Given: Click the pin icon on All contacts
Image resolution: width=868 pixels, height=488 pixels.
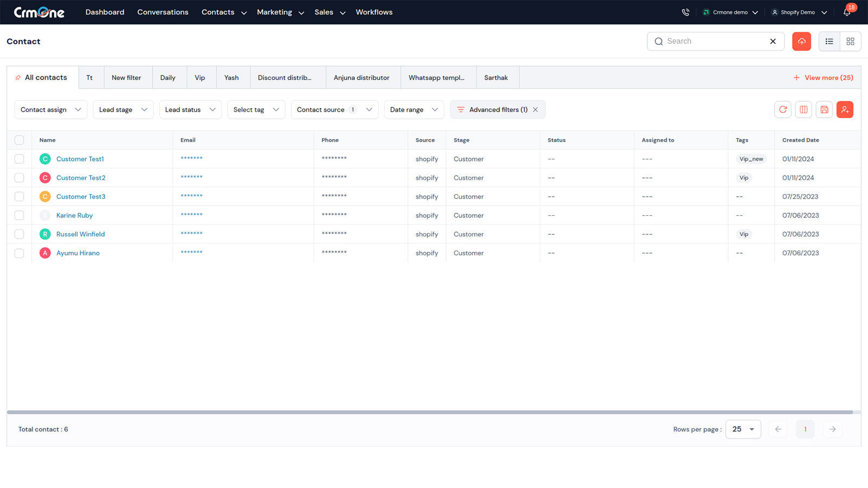Looking at the screenshot, I should pos(18,78).
